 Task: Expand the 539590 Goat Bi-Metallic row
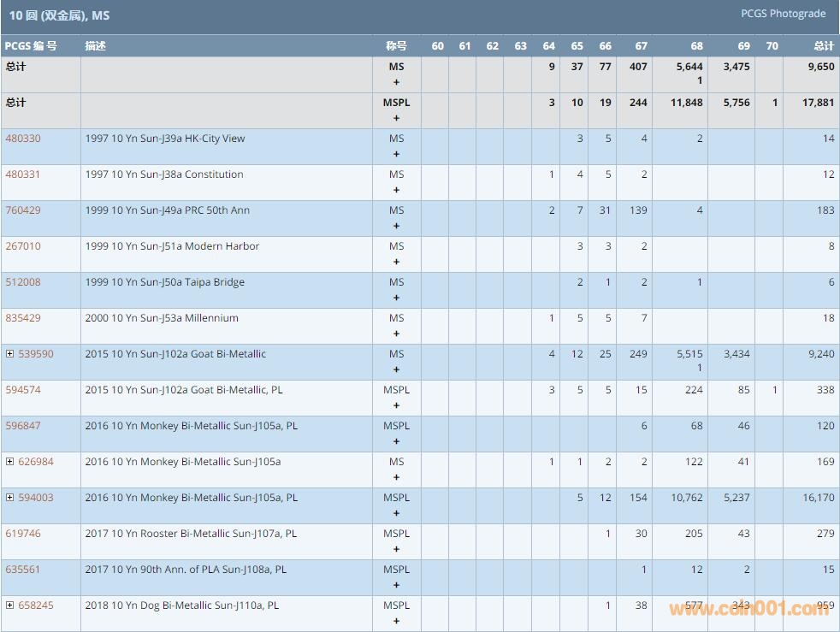(x=10, y=354)
